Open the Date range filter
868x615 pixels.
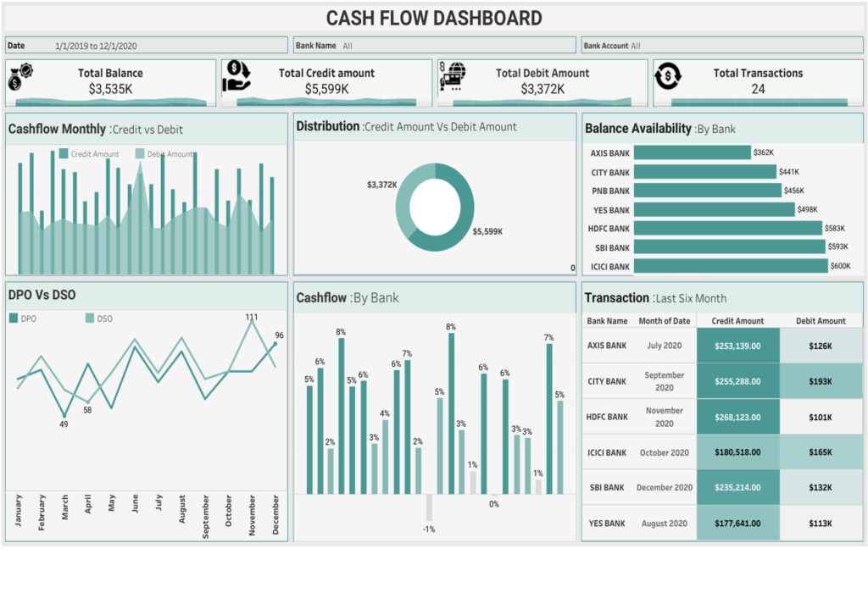point(147,46)
